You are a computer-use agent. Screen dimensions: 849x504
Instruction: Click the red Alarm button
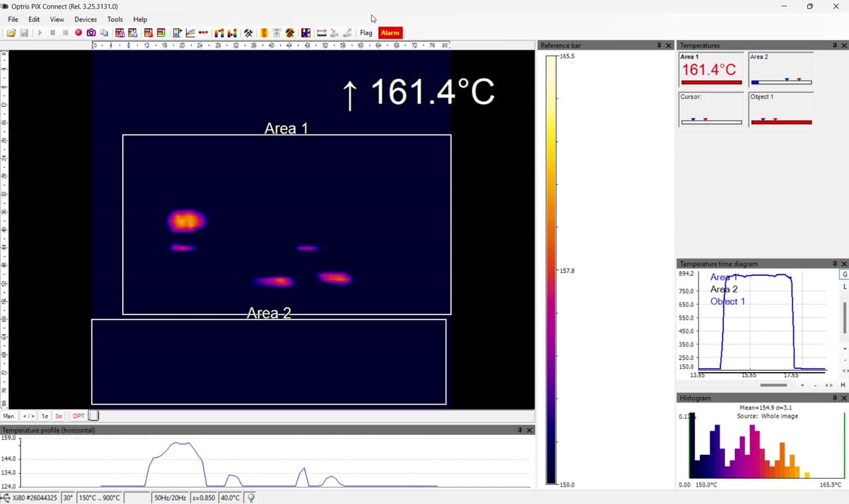click(x=390, y=32)
